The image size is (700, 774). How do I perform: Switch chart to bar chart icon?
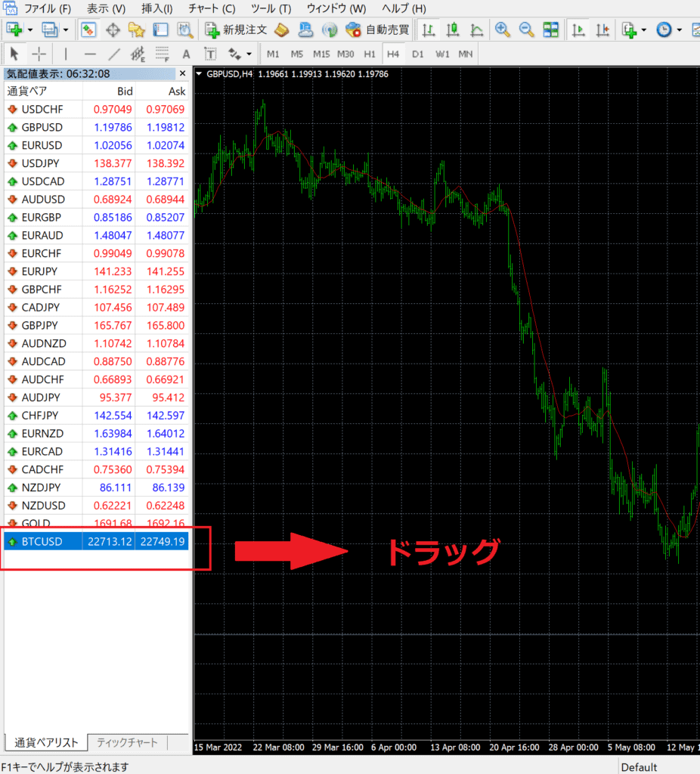click(x=429, y=30)
